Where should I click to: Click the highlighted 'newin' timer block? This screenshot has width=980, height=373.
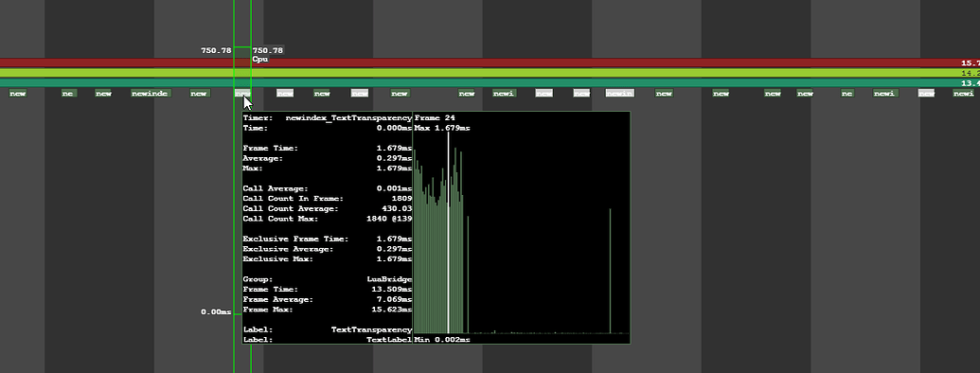(620, 94)
